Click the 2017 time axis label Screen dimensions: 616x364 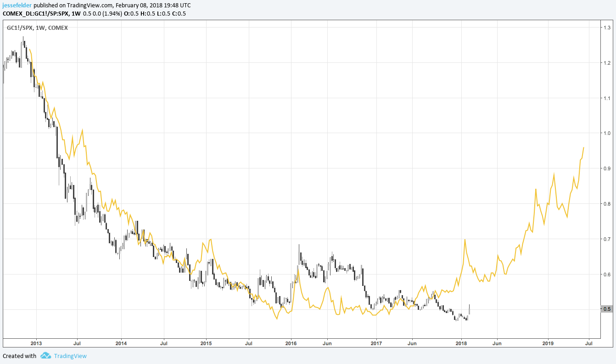point(376,343)
